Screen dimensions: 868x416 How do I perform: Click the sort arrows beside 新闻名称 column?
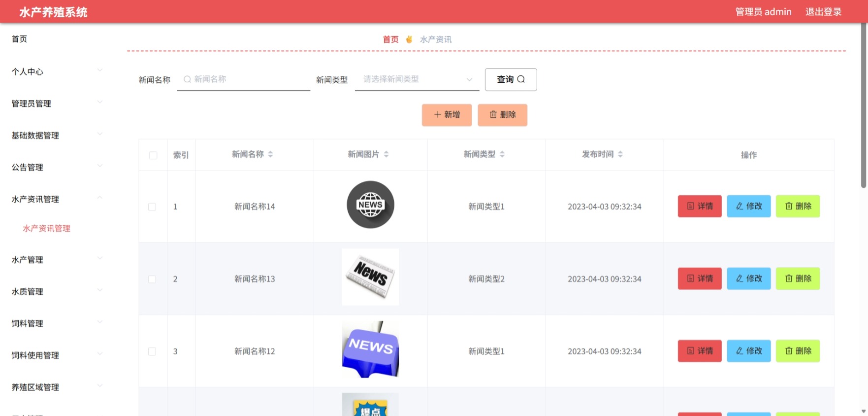click(270, 154)
